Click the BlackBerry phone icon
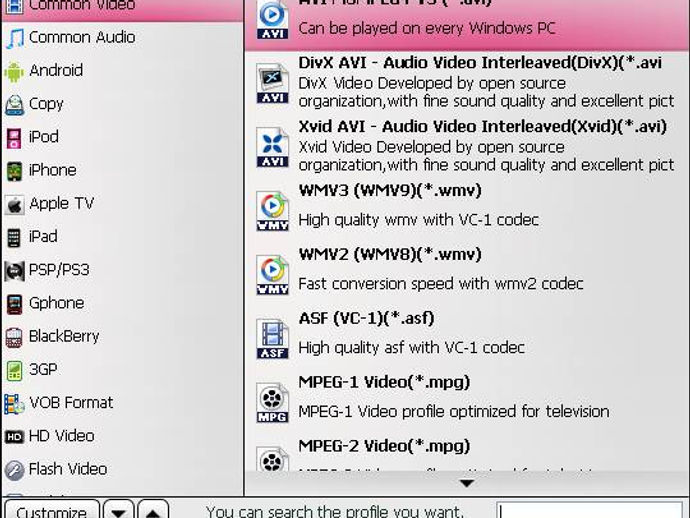Viewport: 690px width, 518px height. coord(14,338)
